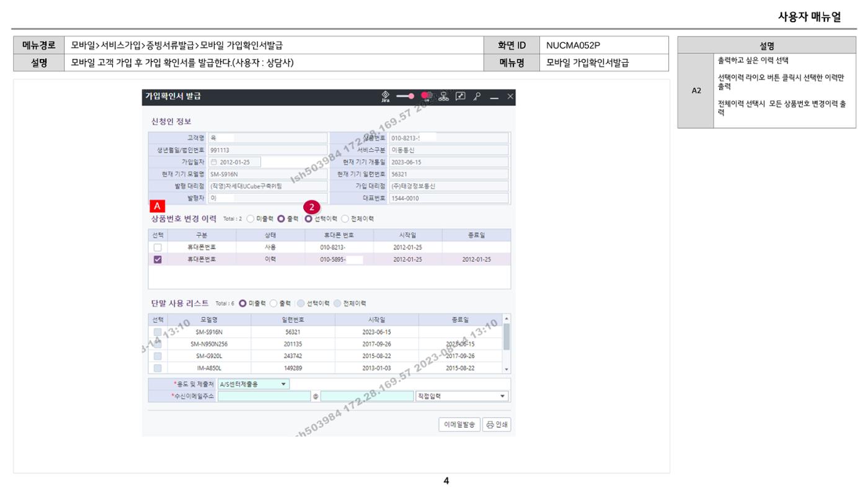Click the email ID input field before @
The image size is (868, 489).
(264, 396)
